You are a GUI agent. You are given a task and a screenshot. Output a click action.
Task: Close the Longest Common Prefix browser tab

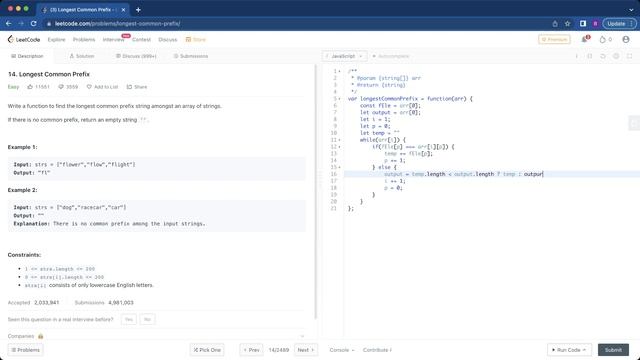click(123, 9)
